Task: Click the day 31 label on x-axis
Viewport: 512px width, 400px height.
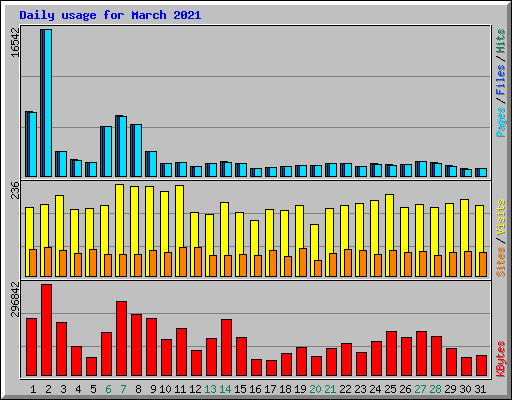Action: [480, 389]
